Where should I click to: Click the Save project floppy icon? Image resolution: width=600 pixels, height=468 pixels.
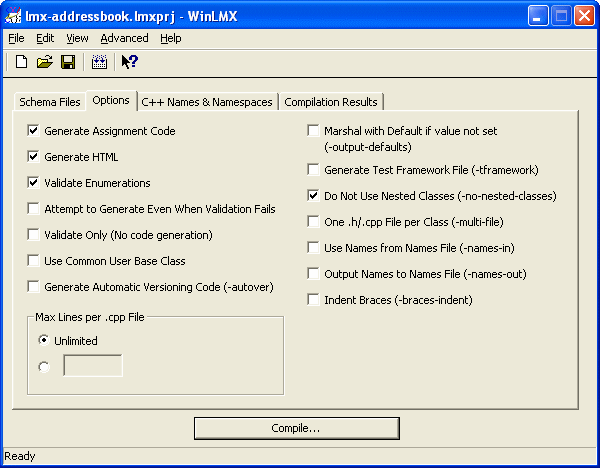point(68,62)
